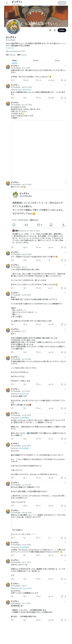Open the profile avatar picture
The width and height of the screenshot is (72, 644).
pyautogui.click(x=13, y=27)
